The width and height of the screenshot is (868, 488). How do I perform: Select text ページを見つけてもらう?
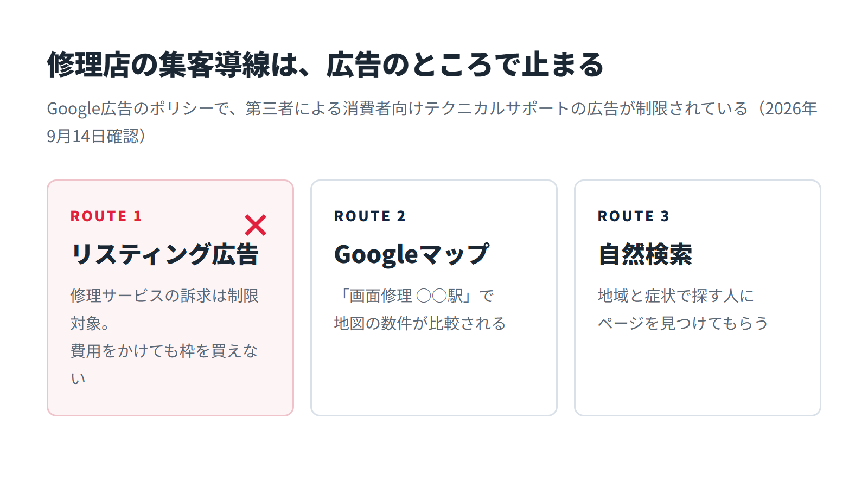coord(683,324)
